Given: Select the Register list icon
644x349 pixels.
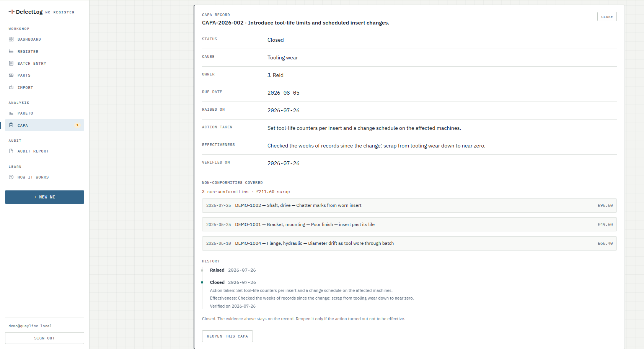Looking at the screenshot, I should pyautogui.click(x=11, y=51).
